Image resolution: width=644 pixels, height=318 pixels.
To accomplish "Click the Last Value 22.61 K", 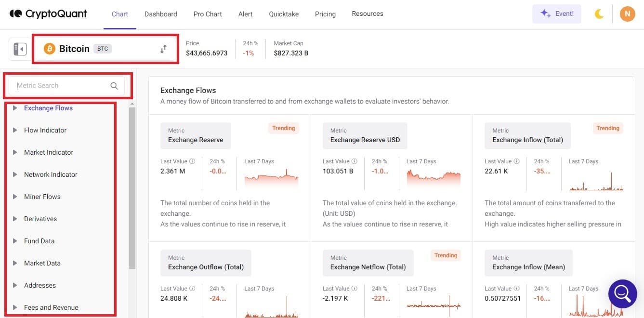I will point(497,171).
